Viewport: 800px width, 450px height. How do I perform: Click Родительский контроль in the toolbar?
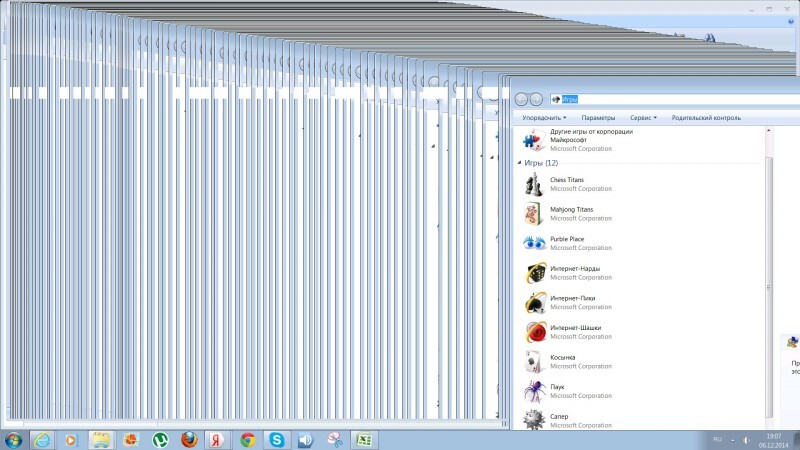(706, 118)
